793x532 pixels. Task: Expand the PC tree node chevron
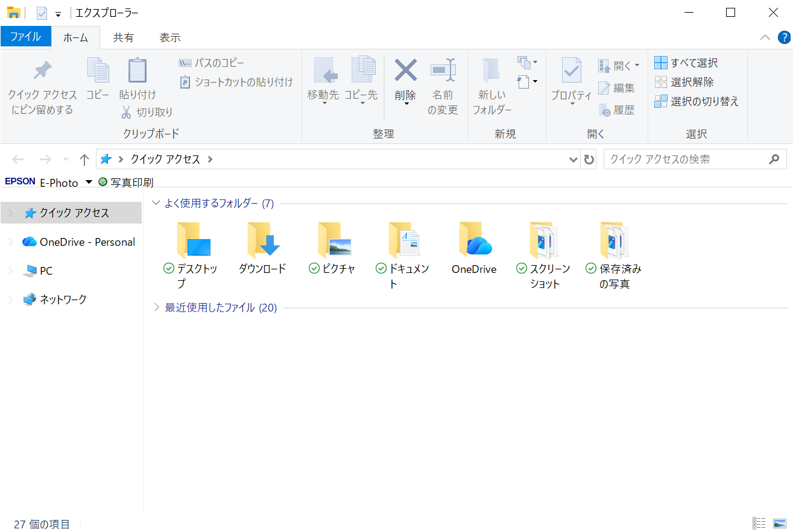click(x=10, y=271)
